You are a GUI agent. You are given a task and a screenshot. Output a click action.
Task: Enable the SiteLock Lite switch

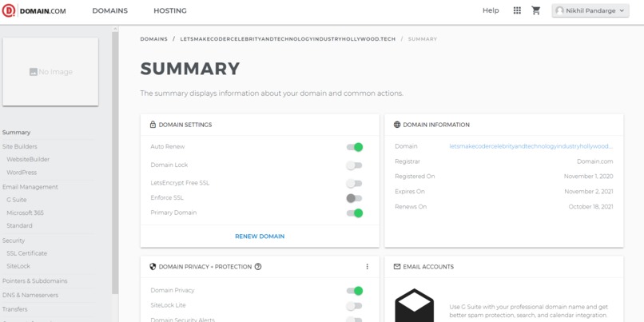tap(355, 306)
